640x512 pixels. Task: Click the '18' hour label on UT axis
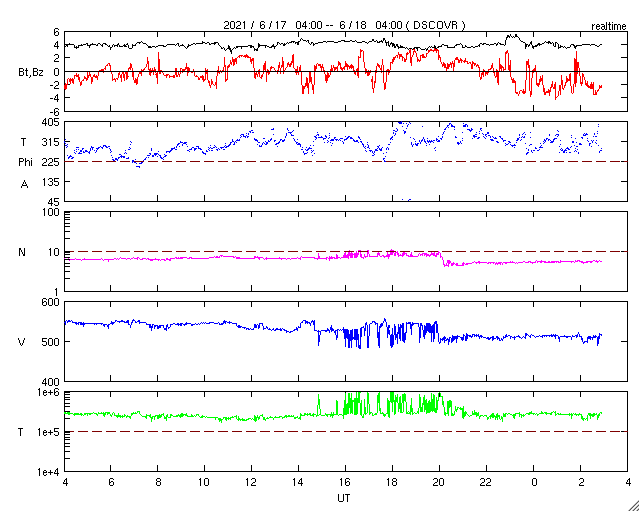click(x=392, y=482)
